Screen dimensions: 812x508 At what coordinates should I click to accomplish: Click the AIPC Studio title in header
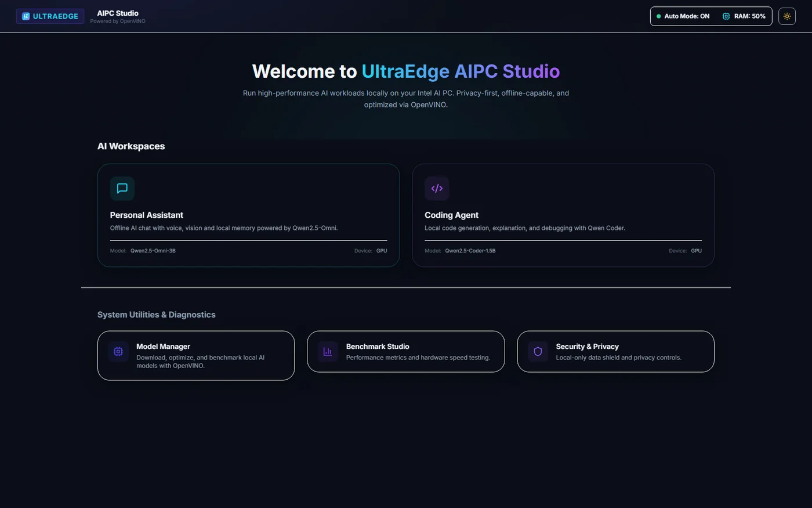118,13
